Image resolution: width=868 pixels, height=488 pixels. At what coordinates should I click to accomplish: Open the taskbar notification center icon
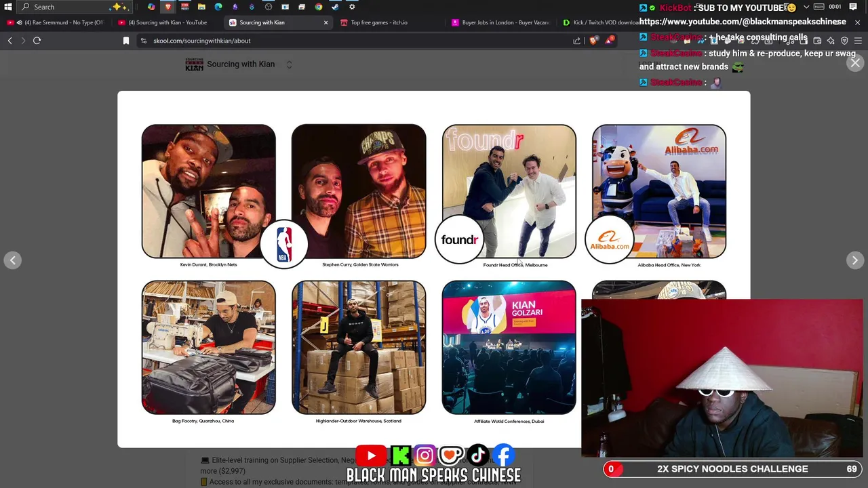[x=853, y=7]
